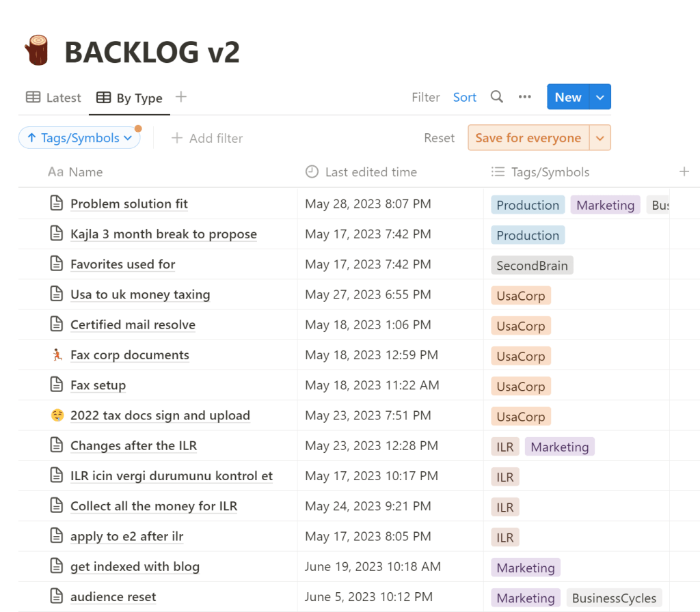Open the three-dots view options menu

pyautogui.click(x=524, y=97)
